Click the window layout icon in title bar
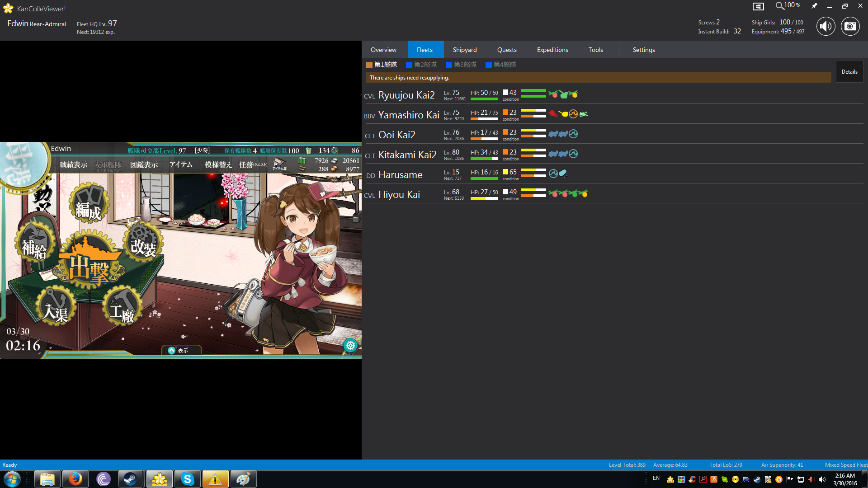868x488 pixels. (x=758, y=6)
